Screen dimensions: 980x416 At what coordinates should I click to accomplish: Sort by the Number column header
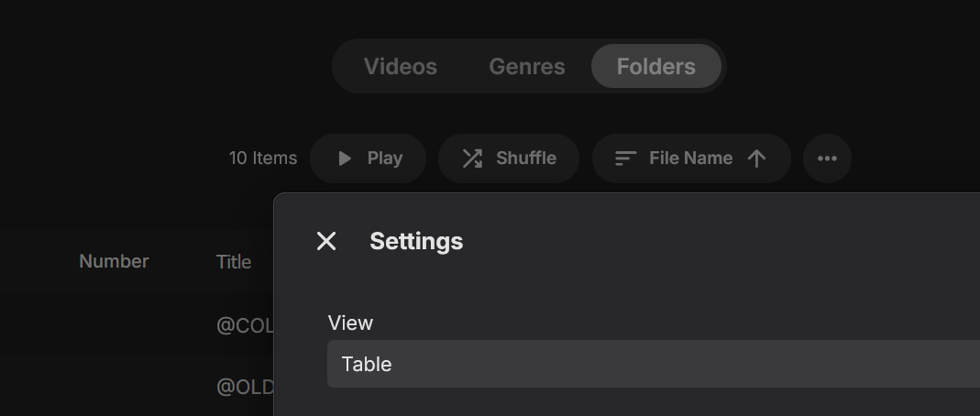[x=114, y=261]
